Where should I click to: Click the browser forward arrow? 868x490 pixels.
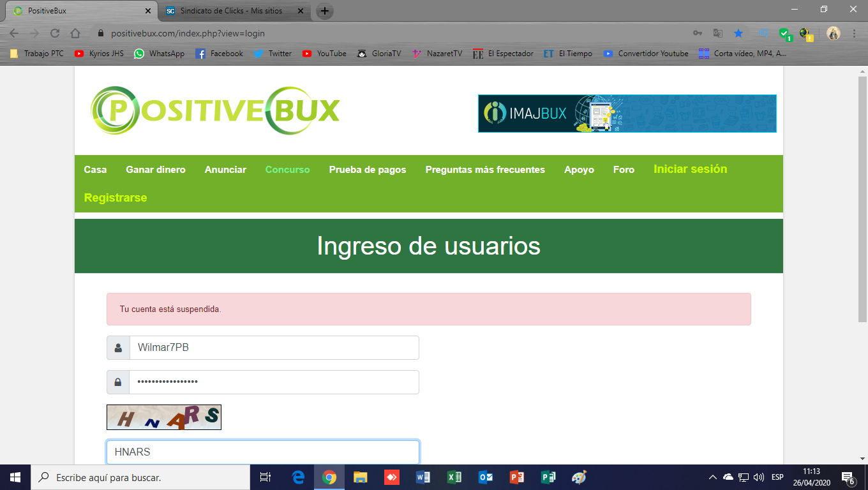(x=34, y=33)
